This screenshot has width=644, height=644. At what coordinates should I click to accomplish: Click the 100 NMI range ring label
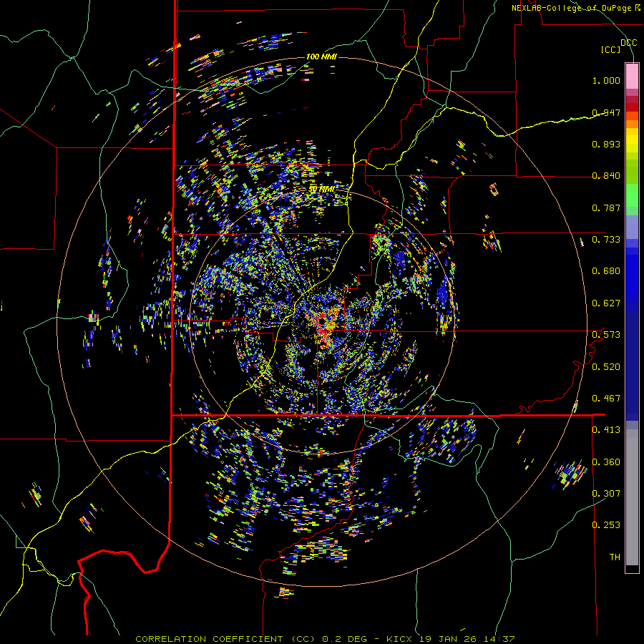(x=321, y=57)
